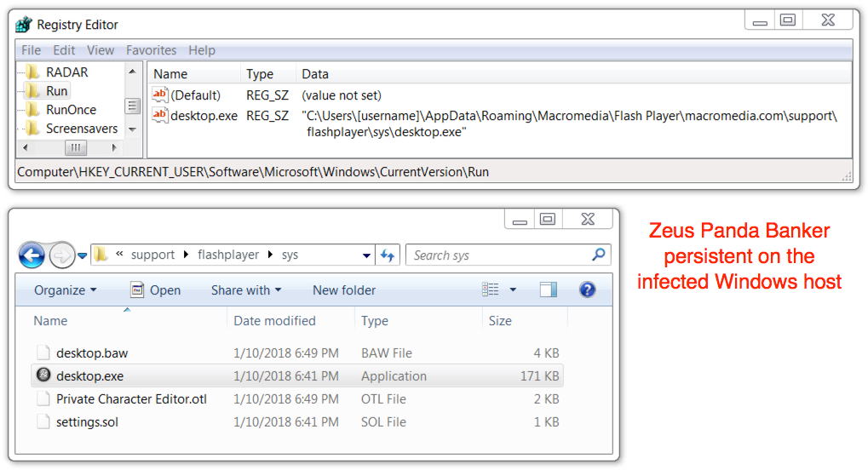Click the RADAR folder icon
Screen dimensions: 868x470
pyautogui.click(x=33, y=72)
